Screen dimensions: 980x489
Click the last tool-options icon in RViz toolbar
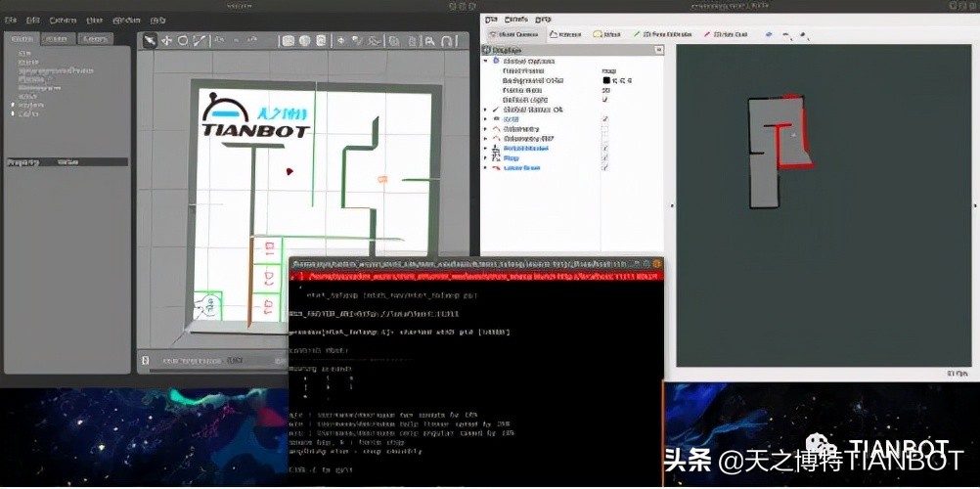[803, 35]
